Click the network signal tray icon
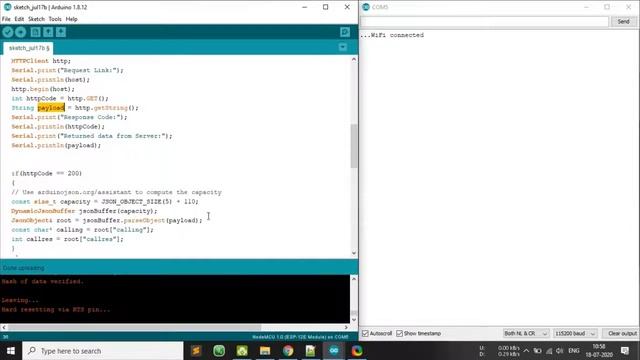This screenshot has height=360, width=640. point(549,351)
